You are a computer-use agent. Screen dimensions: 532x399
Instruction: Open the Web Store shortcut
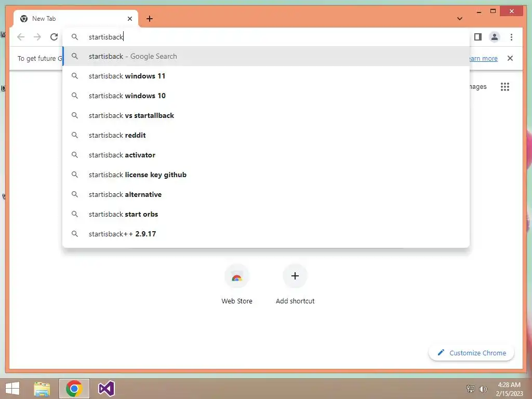(237, 284)
